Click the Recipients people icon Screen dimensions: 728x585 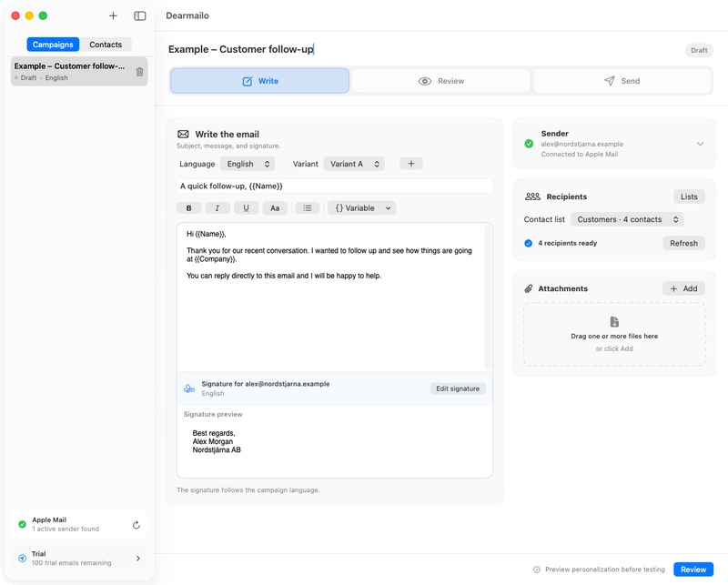pos(532,197)
